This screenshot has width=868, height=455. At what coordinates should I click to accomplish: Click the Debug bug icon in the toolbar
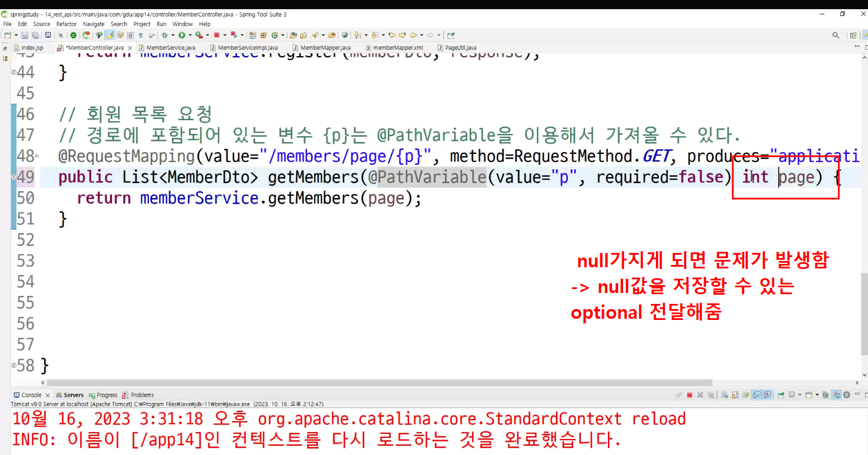pos(164,35)
